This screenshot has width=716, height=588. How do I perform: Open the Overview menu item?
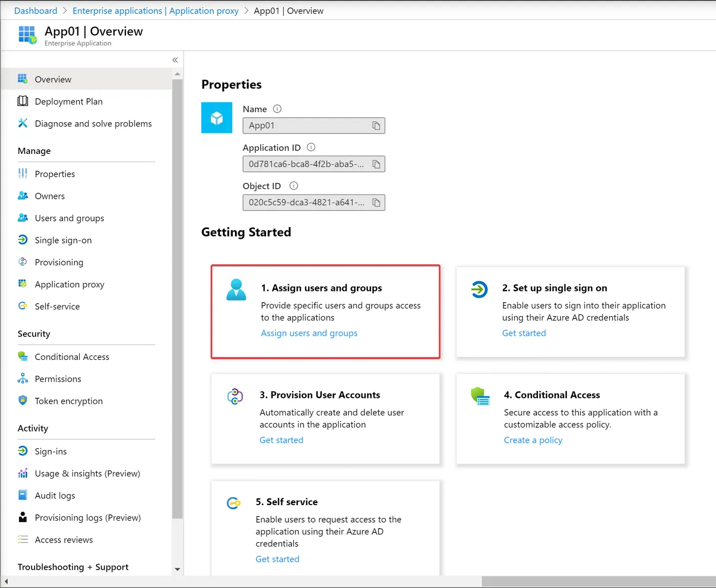pyautogui.click(x=86, y=79)
